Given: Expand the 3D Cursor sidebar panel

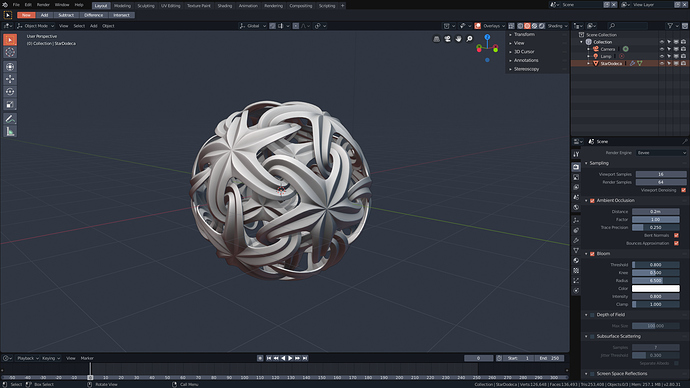Looking at the screenshot, I should tap(524, 51).
